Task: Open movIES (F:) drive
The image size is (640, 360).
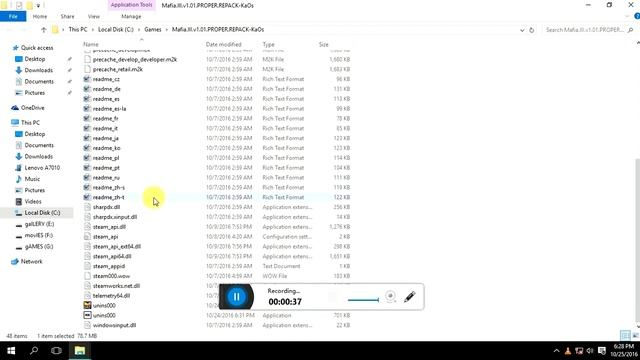Action: click(39, 235)
